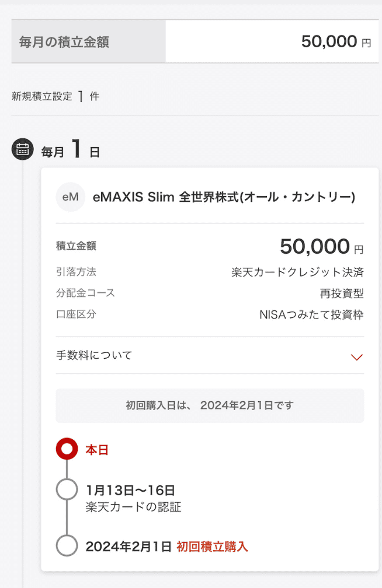The width and height of the screenshot is (382, 588).
Task: Click the 本日 red text label
Action: coord(97,450)
